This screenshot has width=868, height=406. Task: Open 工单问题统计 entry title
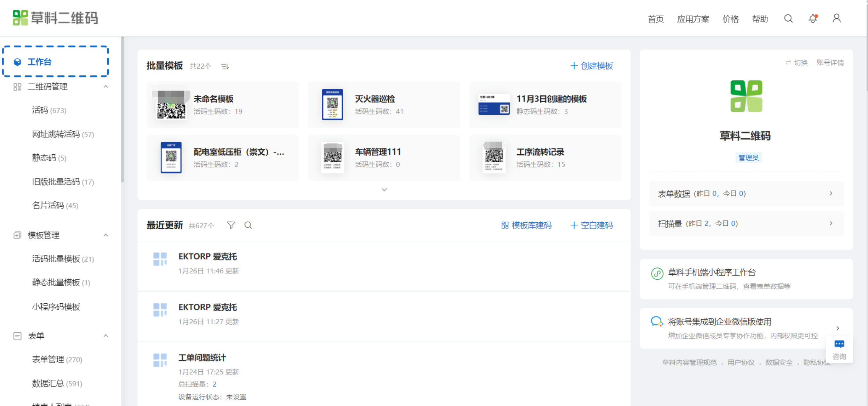(202, 358)
